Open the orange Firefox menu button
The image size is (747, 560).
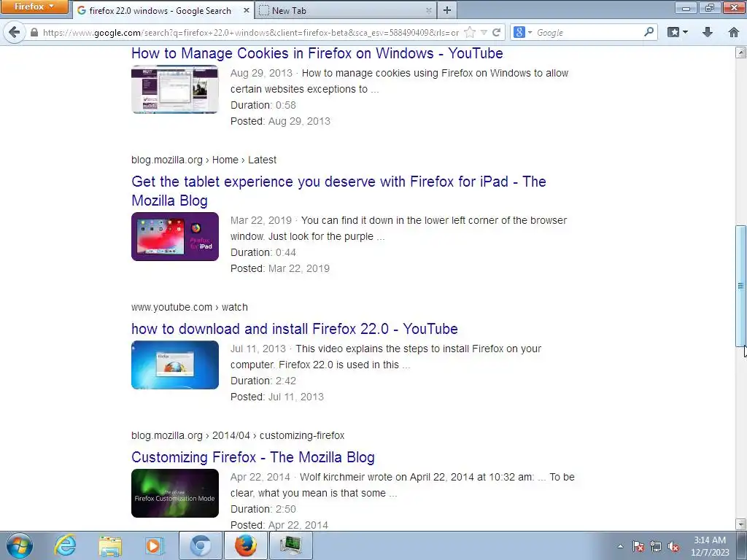[x=34, y=7]
